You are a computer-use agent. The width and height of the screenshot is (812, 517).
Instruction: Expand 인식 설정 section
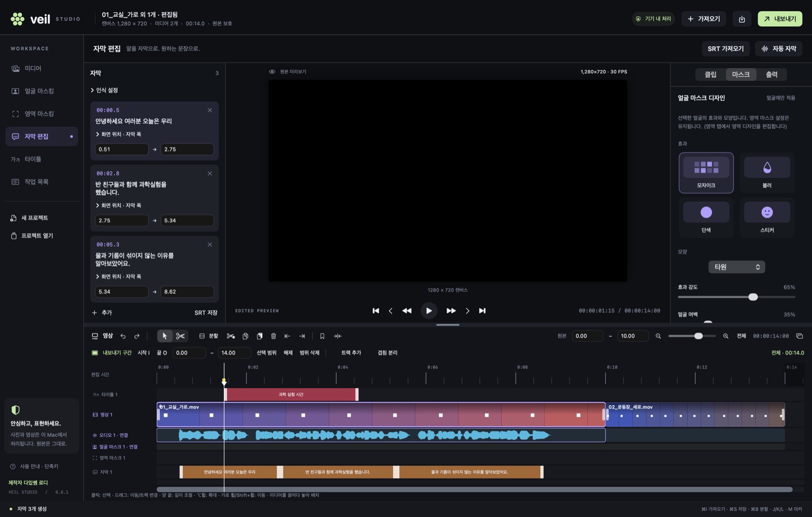(104, 90)
